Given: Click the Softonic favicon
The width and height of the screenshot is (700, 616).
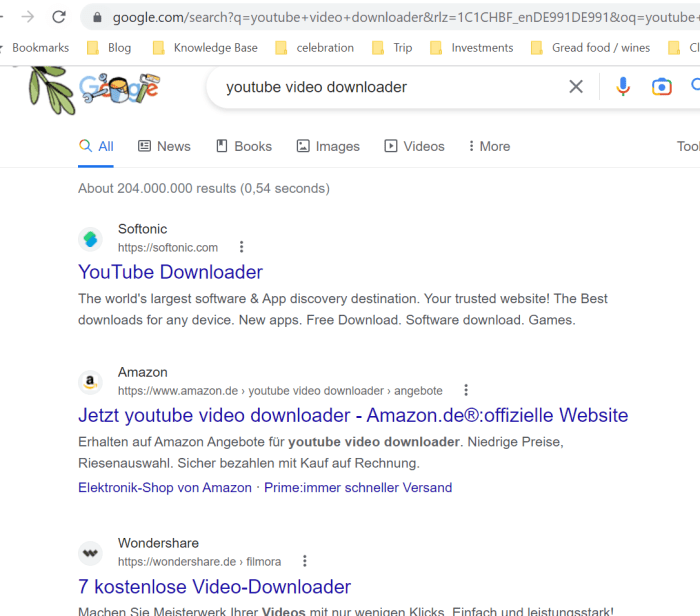Looking at the screenshot, I should pyautogui.click(x=90, y=239).
